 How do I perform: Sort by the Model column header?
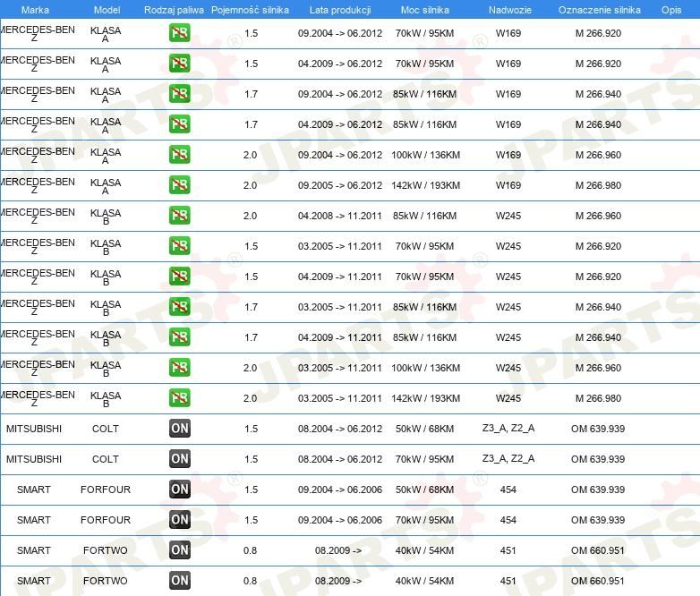(107, 10)
